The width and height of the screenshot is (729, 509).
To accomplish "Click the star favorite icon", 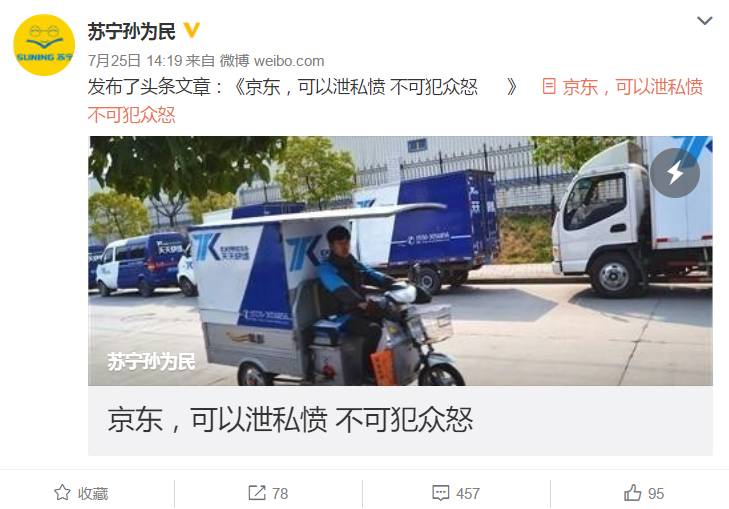I will [x=62, y=493].
